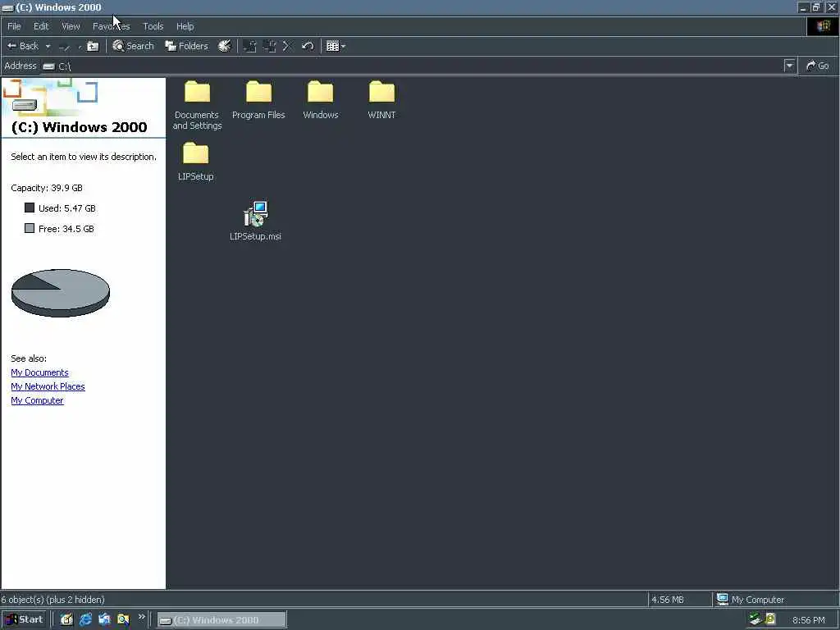Click the Forward arrow toolbar button

click(64, 47)
